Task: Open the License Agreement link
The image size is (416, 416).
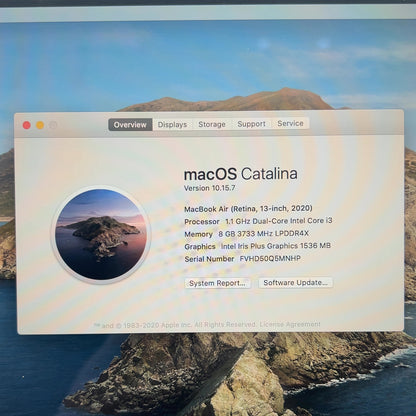Action: pyautogui.click(x=290, y=324)
